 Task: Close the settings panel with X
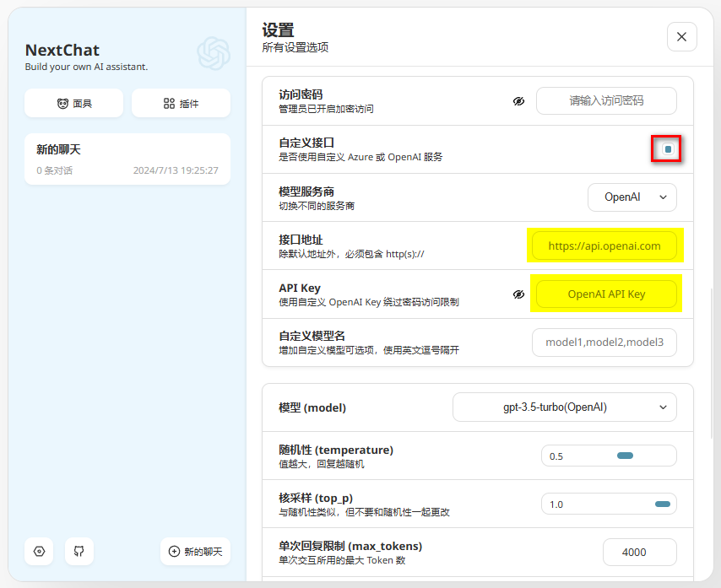point(682,37)
